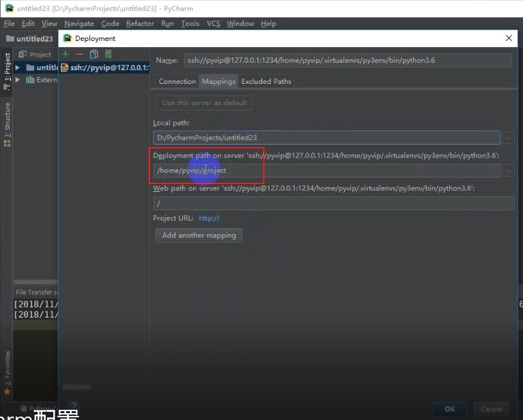Open the Refactor menu
Viewport: 523px width, 420px height.
click(x=140, y=23)
